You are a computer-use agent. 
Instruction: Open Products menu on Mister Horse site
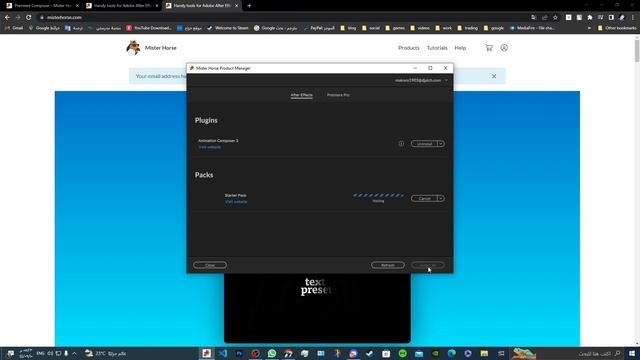click(409, 48)
